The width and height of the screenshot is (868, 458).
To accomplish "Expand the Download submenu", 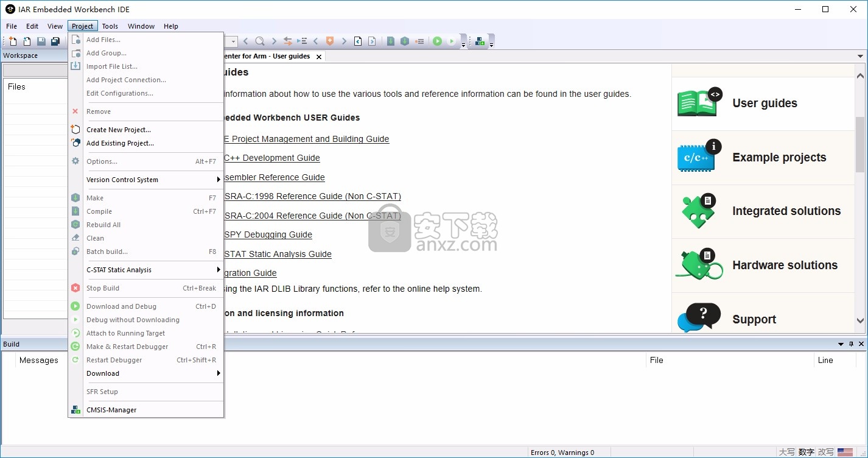I will [153, 373].
